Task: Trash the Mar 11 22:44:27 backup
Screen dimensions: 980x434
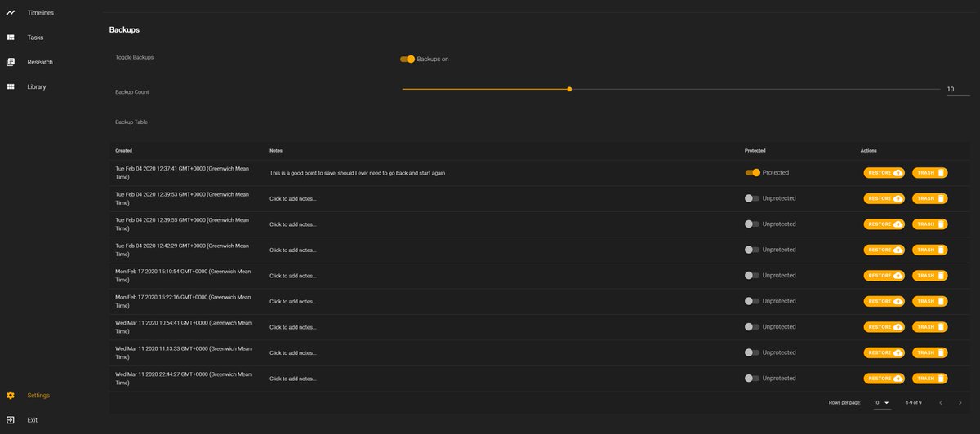Action: tap(930, 379)
